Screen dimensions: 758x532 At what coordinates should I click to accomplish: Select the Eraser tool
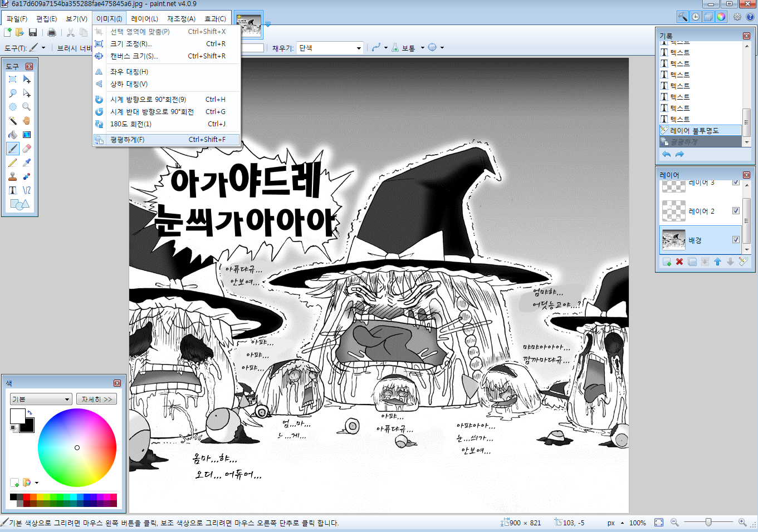click(27, 149)
